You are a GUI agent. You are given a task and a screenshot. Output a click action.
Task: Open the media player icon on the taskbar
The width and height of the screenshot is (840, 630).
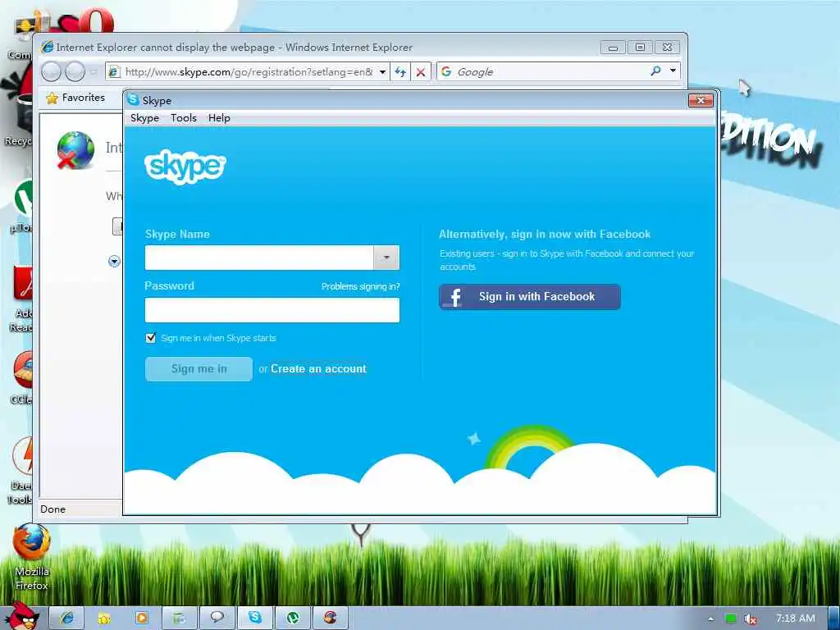tap(142, 619)
